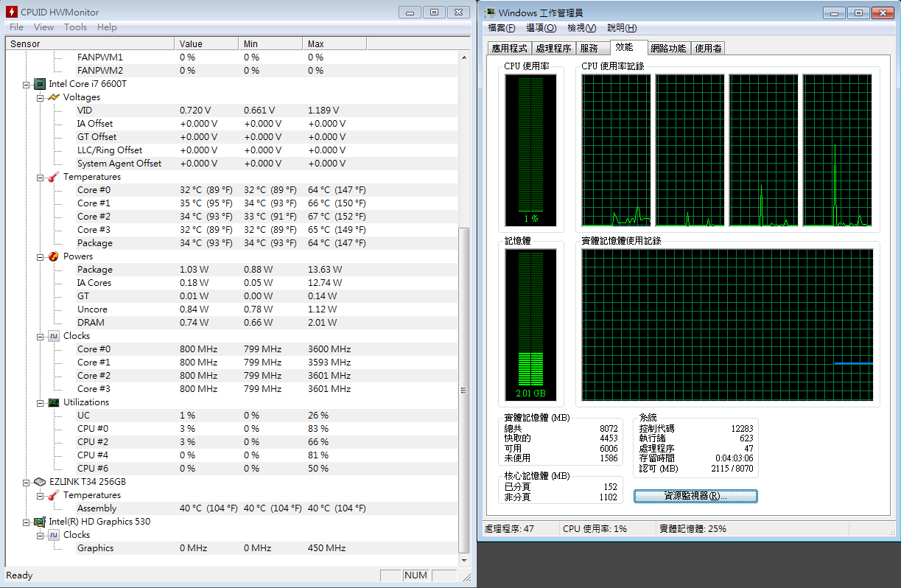Collapse the Intel HD Graphics 530 node

tap(27, 522)
